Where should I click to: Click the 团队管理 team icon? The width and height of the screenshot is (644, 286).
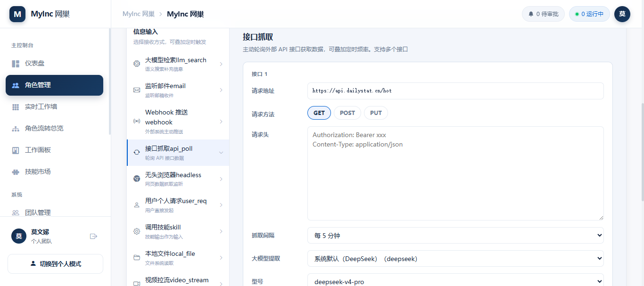(x=16, y=212)
